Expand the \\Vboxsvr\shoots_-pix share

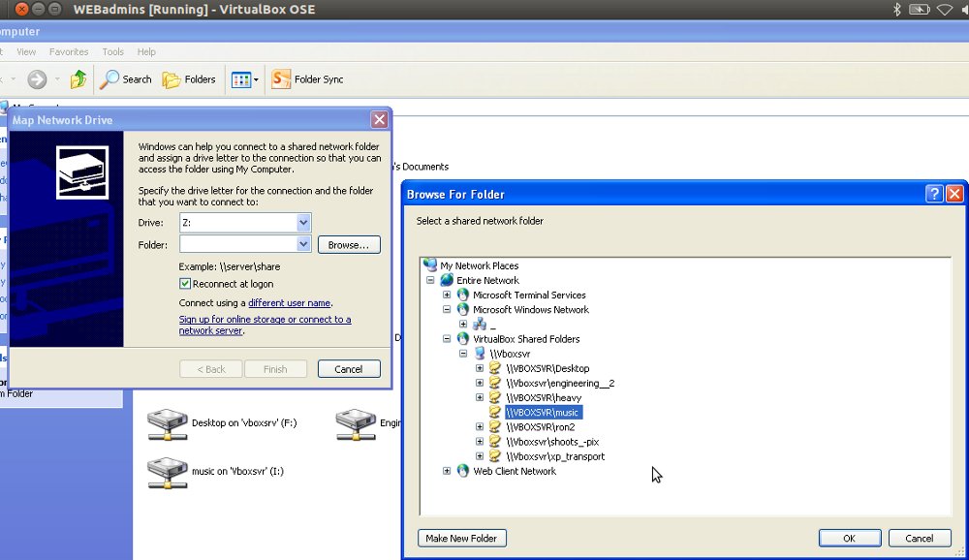[480, 442]
